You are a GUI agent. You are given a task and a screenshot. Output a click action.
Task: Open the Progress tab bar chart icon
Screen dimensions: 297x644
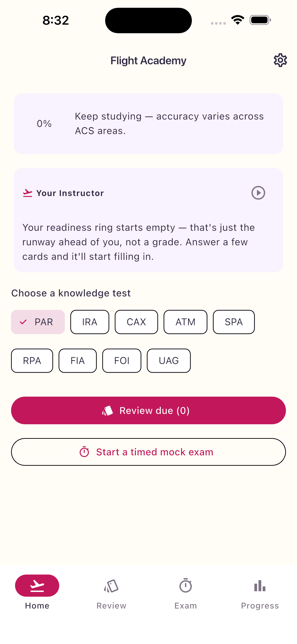coord(260,586)
